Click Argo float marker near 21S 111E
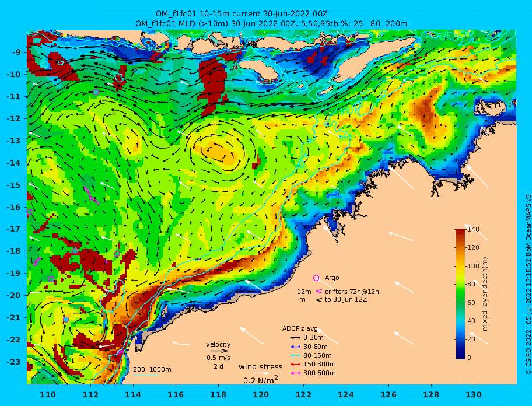The width and height of the screenshot is (532, 406). 66,320
